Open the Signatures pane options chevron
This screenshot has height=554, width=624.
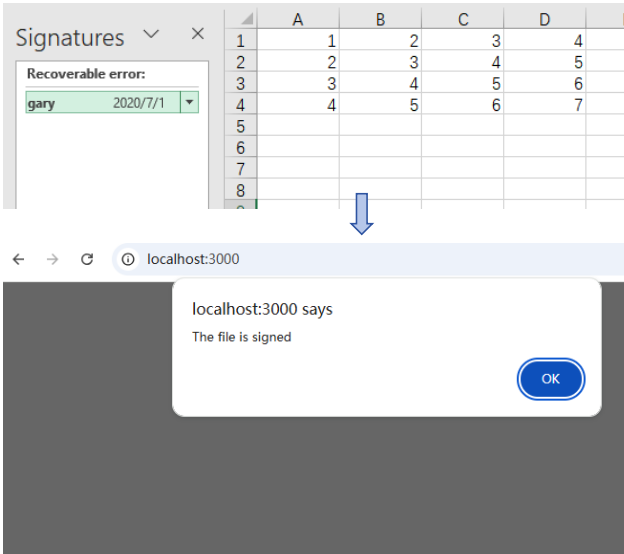pyautogui.click(x=151, y=34)
